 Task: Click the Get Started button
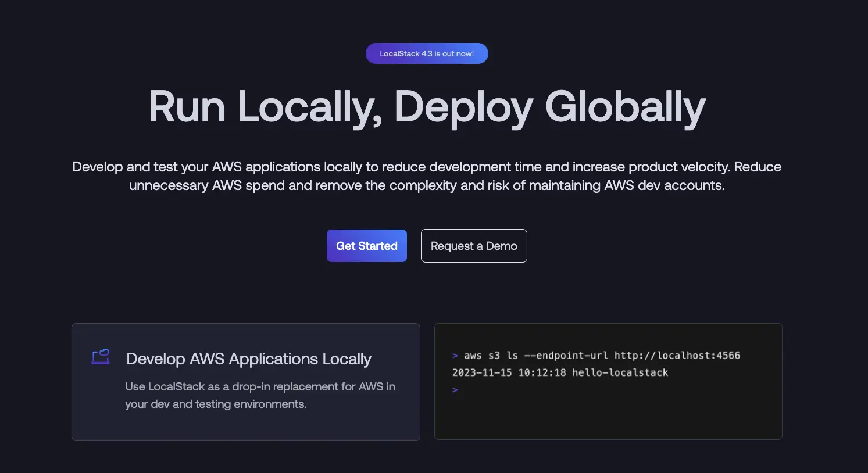(367, 246)
